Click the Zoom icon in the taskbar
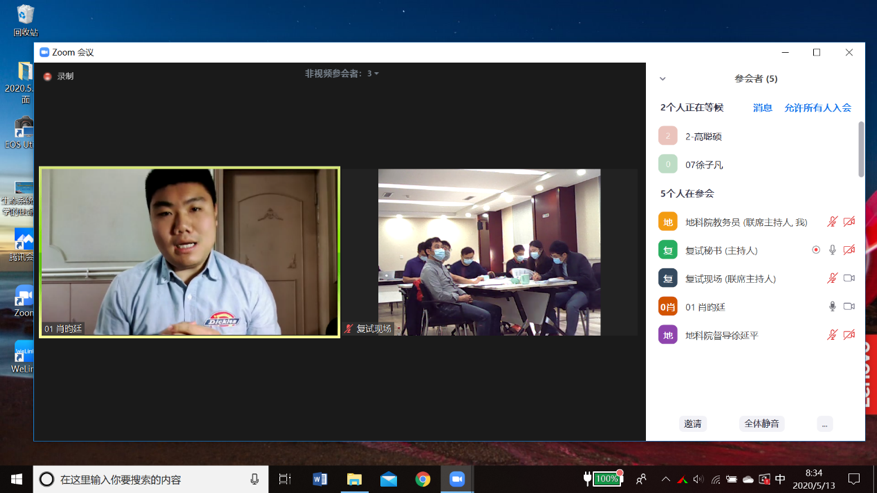877x493 pixels. tap(457, 479)
